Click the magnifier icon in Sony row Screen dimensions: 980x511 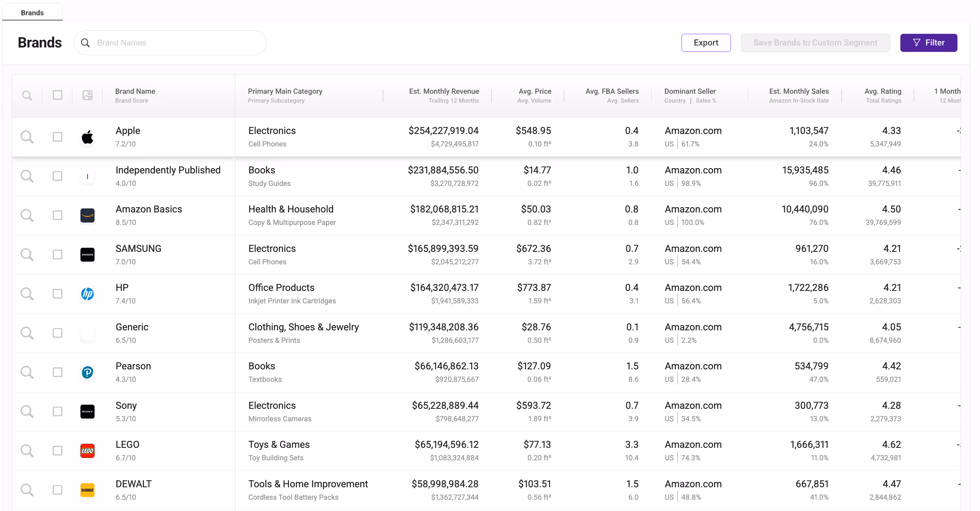coord(27,412)
